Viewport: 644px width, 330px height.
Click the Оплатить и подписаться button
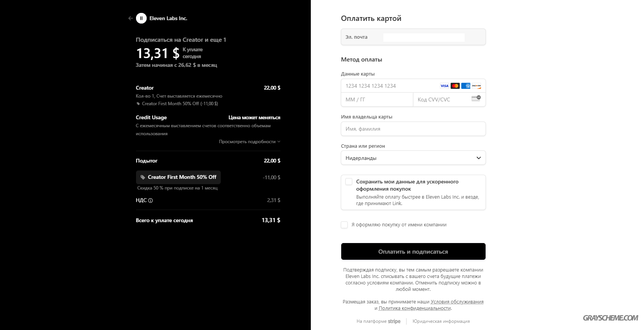click(413, 251)
